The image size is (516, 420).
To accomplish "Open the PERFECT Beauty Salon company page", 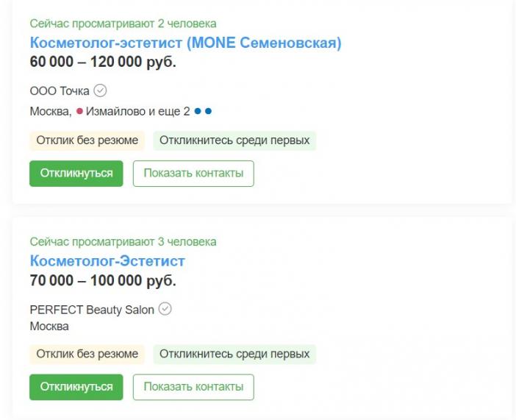I will pos(92,310).
